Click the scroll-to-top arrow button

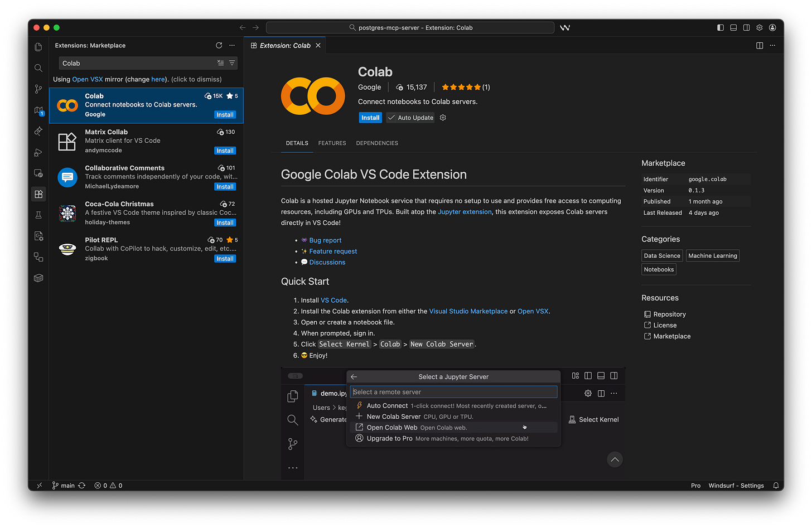[x=615, y=459]
